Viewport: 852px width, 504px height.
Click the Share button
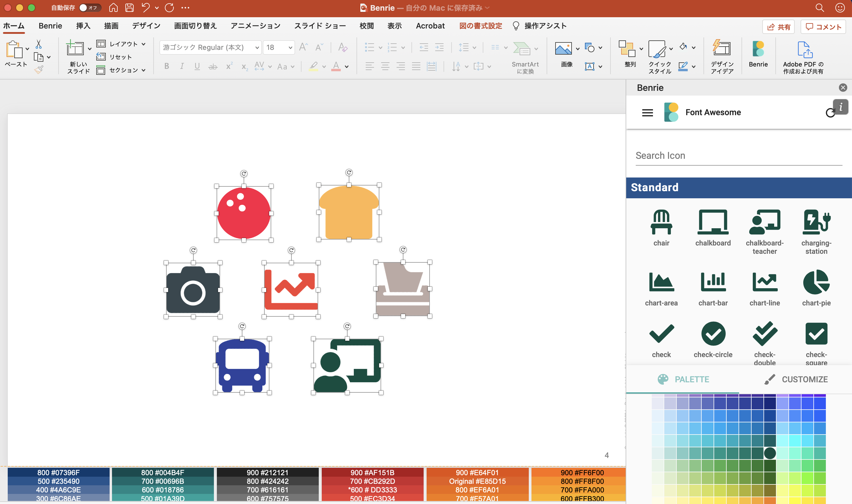click(x=778, y=27)
